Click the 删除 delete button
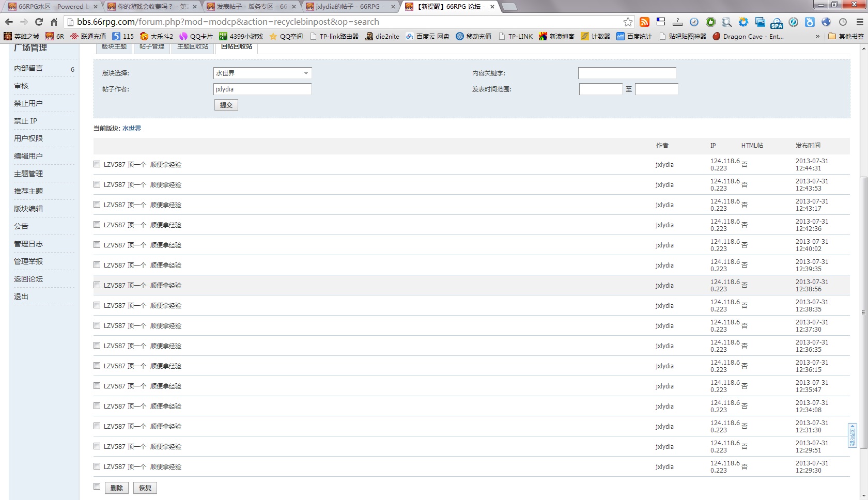 point(117,488)
